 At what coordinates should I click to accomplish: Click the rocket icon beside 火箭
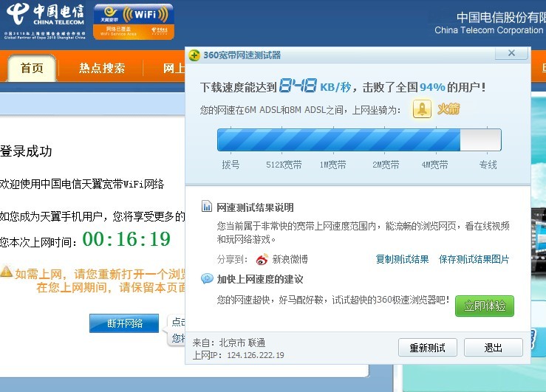tap(422, 109)
